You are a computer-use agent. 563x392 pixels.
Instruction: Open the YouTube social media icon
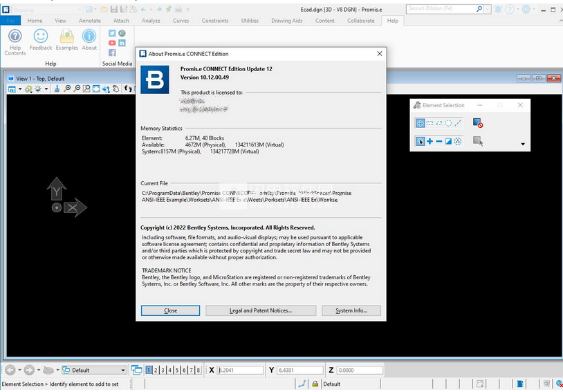(x=112, y=43)
